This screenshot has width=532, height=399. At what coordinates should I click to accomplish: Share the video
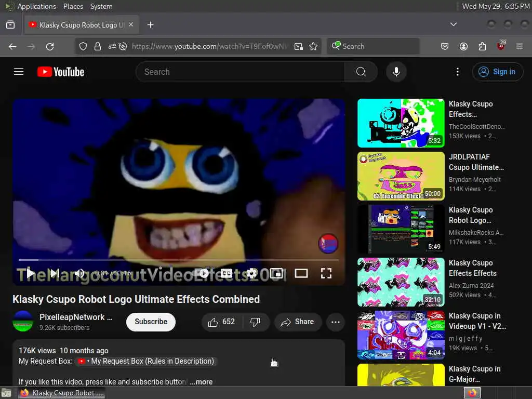(298, 322)
